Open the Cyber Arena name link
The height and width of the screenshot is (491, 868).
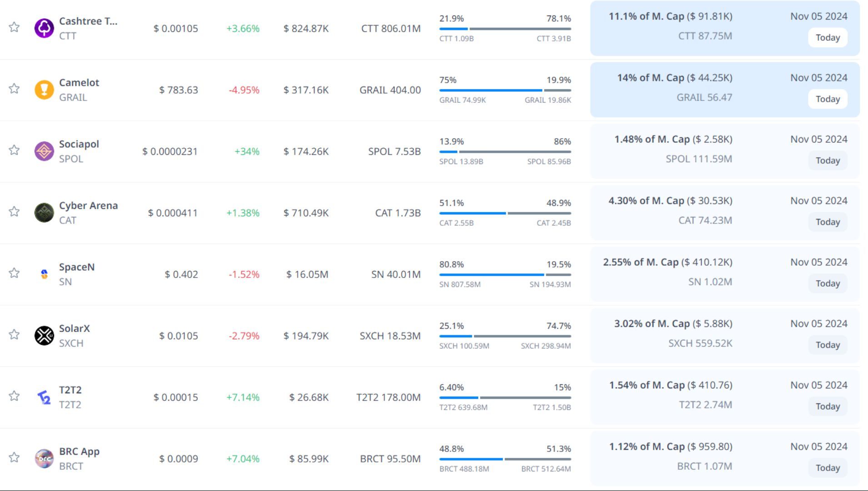88,206
